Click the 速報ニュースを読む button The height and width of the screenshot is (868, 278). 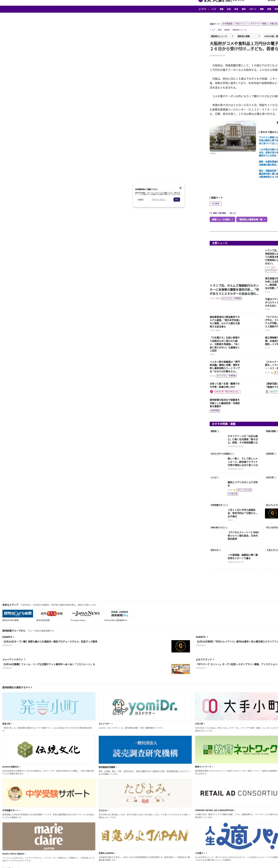point(222,219)
